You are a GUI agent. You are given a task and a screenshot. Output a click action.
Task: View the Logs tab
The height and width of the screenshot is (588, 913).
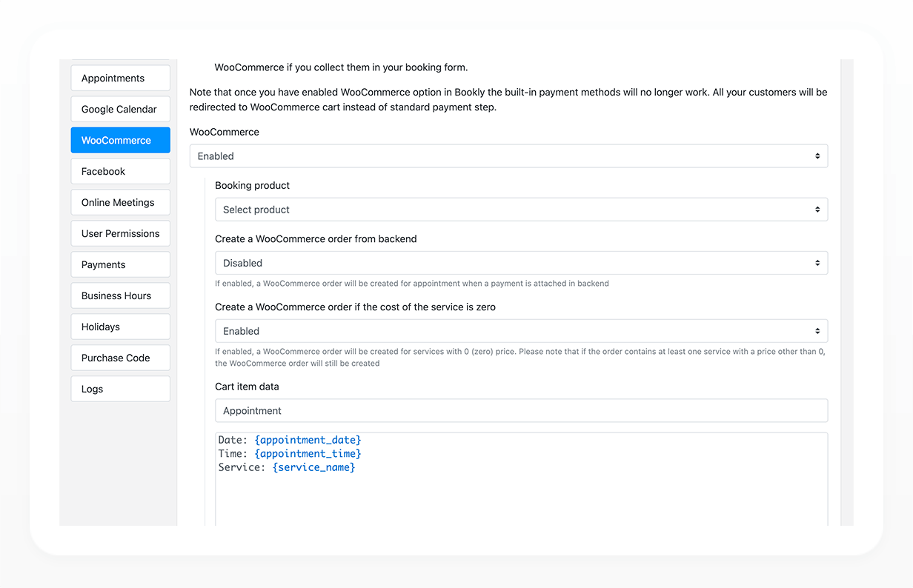(x=120, y=389)
